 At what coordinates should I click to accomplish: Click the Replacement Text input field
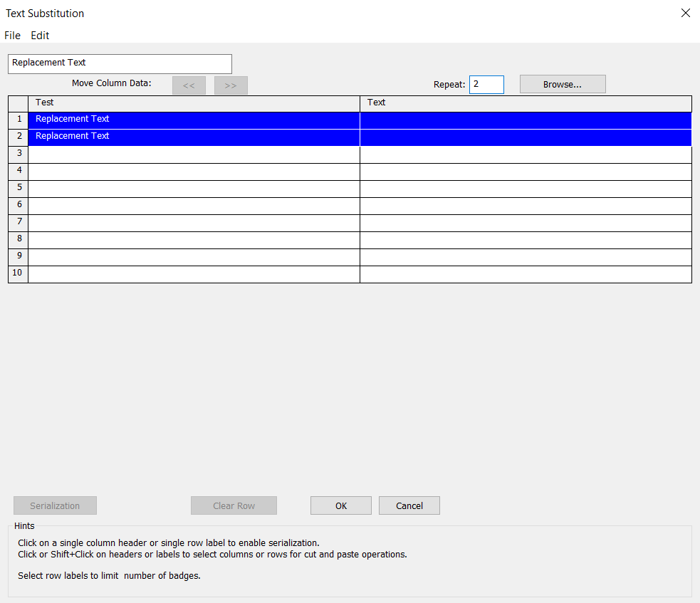point(120,63)
